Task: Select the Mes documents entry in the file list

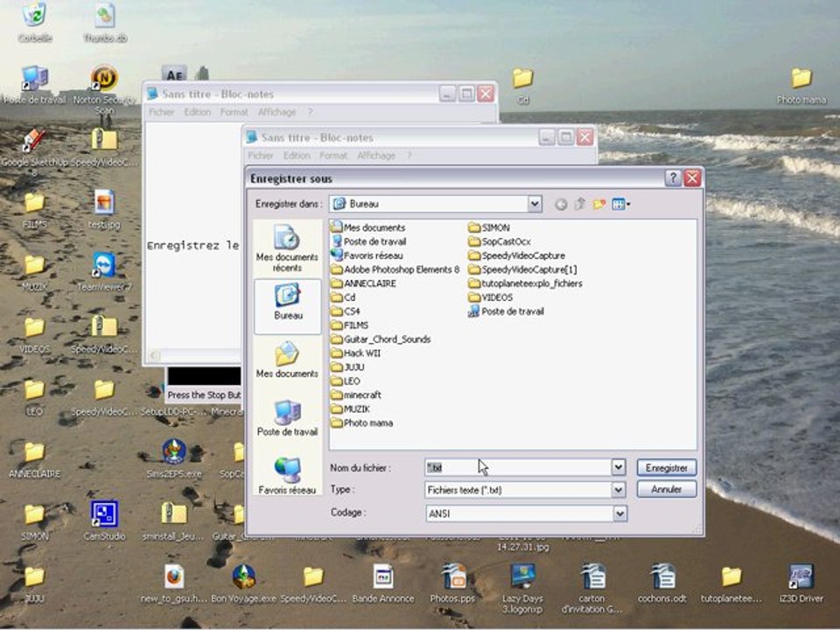Action: click(x=368, y=227)
